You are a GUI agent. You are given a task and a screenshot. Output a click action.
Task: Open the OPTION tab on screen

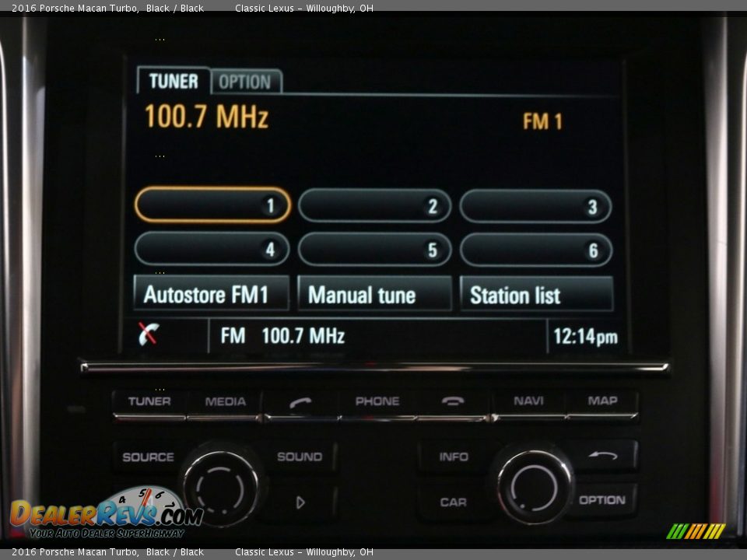246,82
